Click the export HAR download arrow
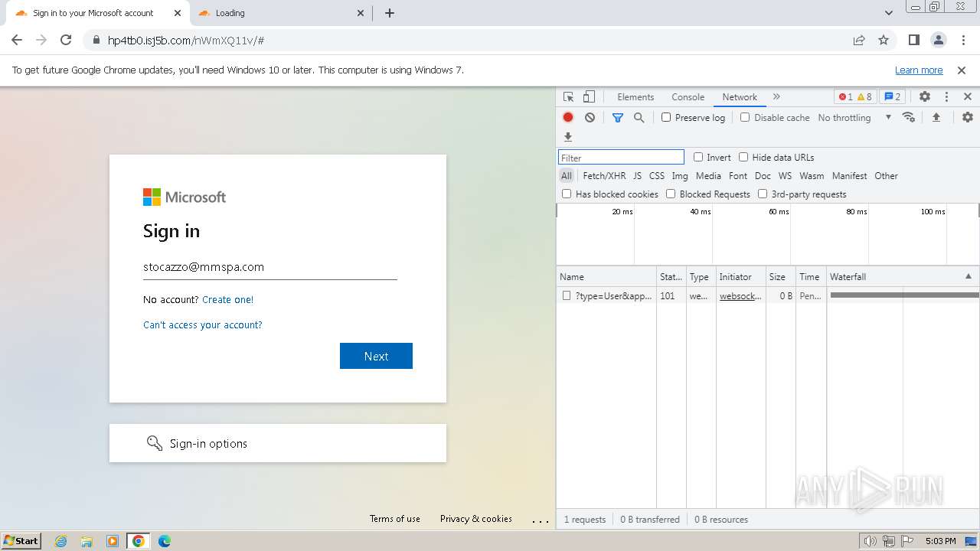The width and height of the screenshot is (980, 551). (x=568, y=137)
